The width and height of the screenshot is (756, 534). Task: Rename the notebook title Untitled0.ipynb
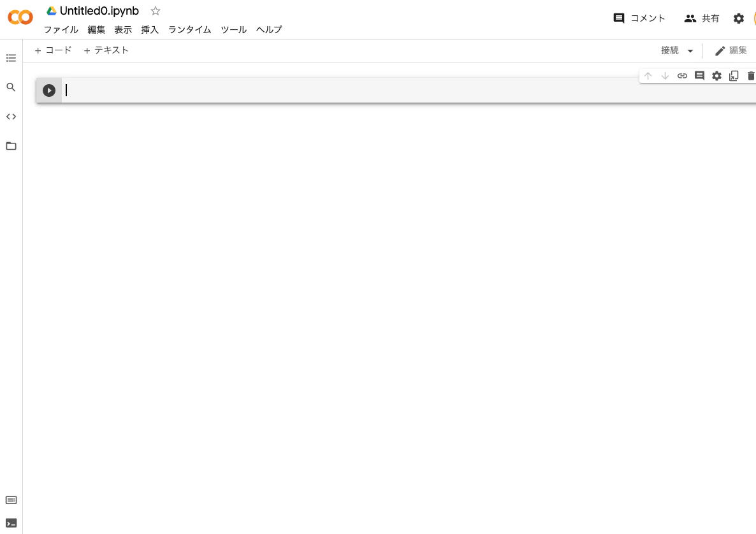tap(99, 11)
